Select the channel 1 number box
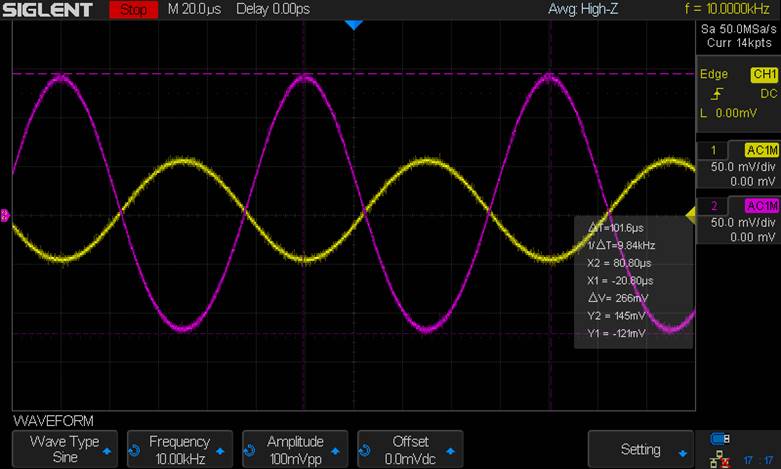 pos(713,150)
